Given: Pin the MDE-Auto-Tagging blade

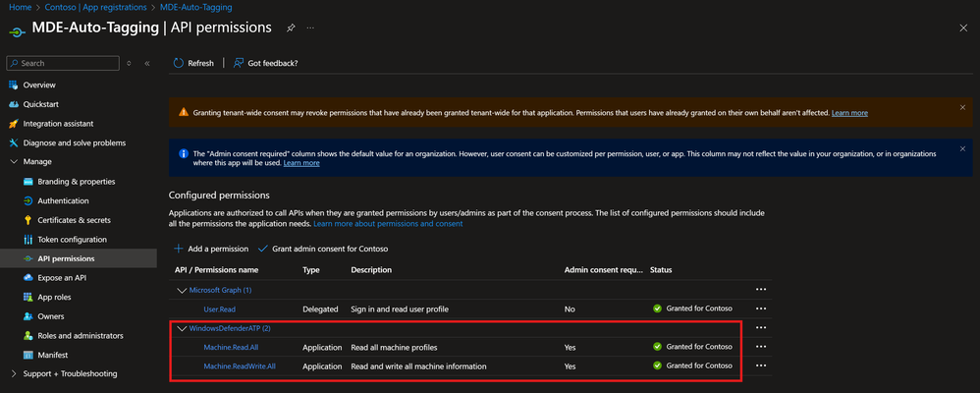Looking at the screenshot, I should (x=291, y=28).
